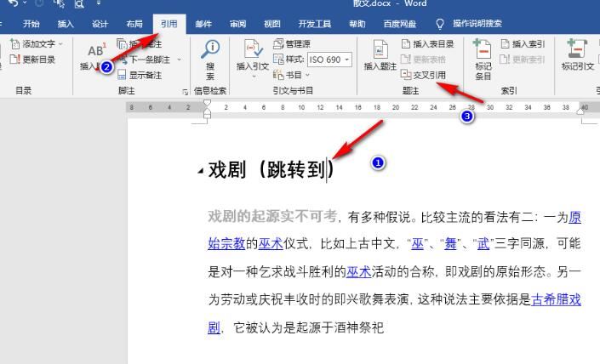
Task: Switch to the 插入 (Insert) tab
Action: pyautogui.click(x=65, y=24)
